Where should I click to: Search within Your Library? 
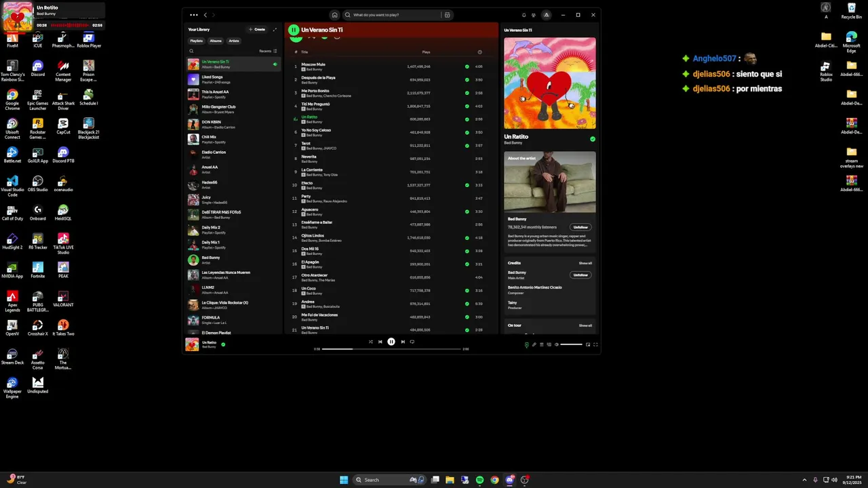[191, 51]
